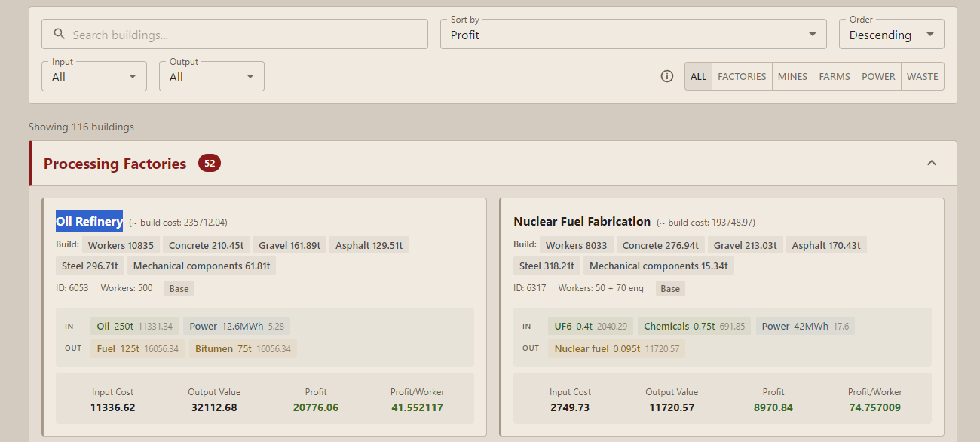Click Oil Refinery Concrete 210.45t chip
Viewport: 980px width, 442px height.
tap(207, 245)
